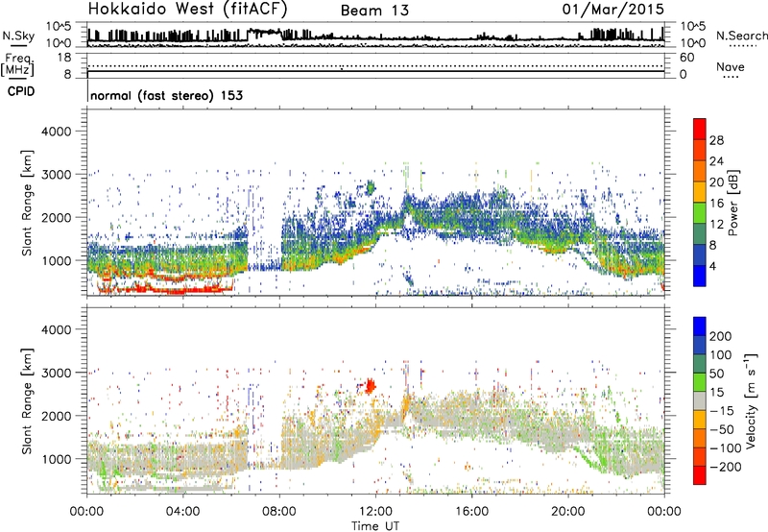Click the '12' label on power colorbar
This screenshot has height=532, width=768.
pyautogui.click(x=716, y=225)
